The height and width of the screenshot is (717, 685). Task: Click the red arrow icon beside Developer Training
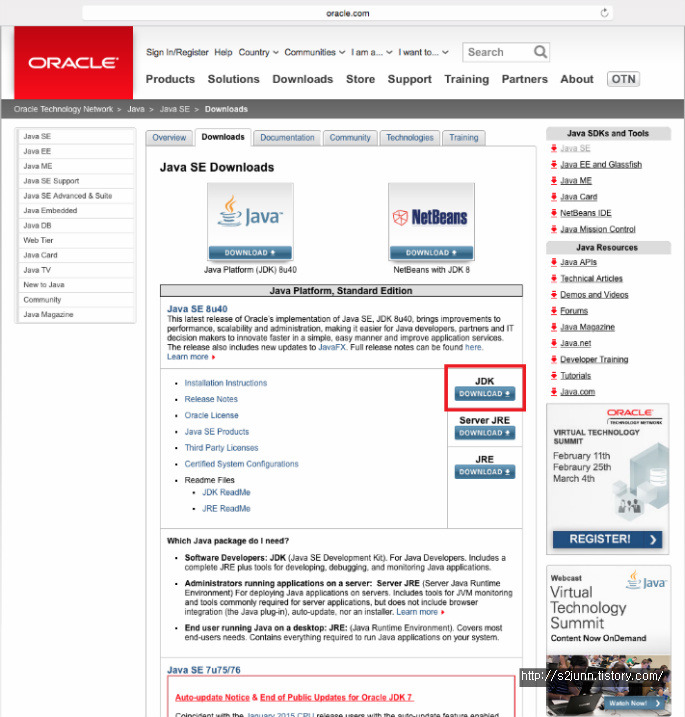click(x=554, y=359)
